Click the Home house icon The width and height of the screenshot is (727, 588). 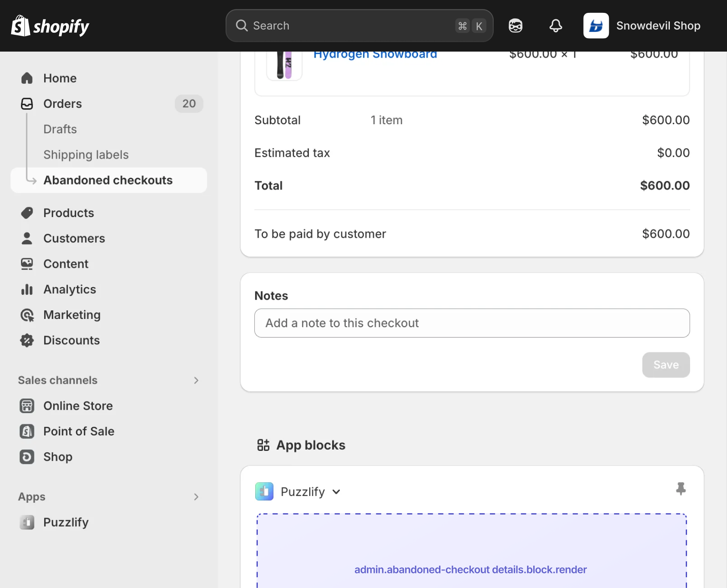click(27, 78)
